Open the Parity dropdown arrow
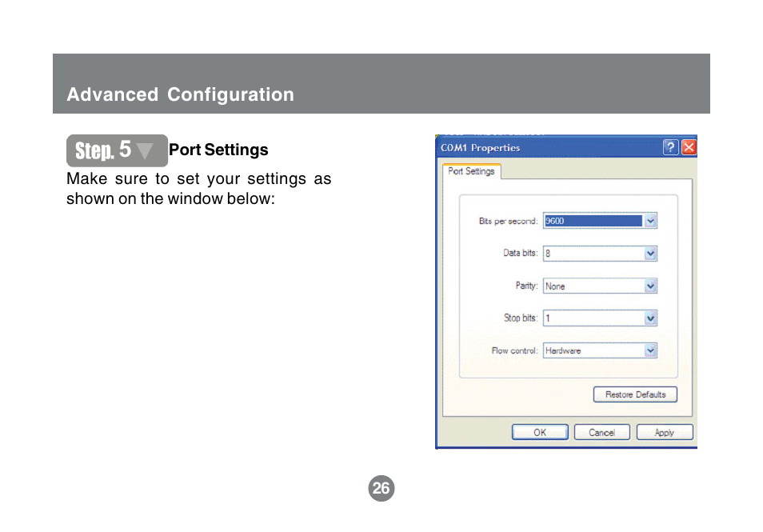 click(650, 286)
